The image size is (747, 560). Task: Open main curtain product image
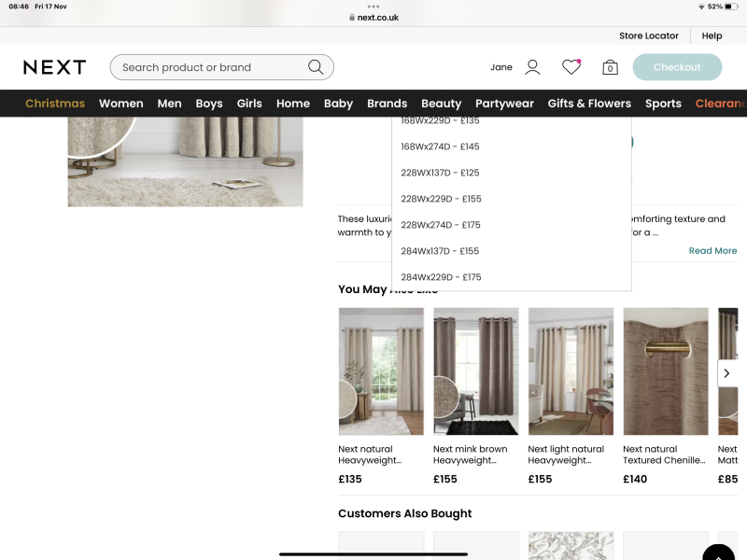[185, 161]
